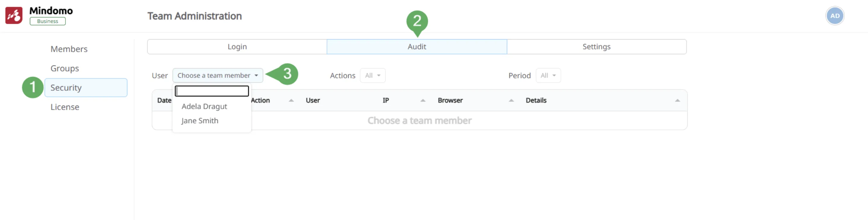The height and width of the screenshot is (220, 868).
Task: Open the AD user avatar menu
Action: tap(834, 16)
